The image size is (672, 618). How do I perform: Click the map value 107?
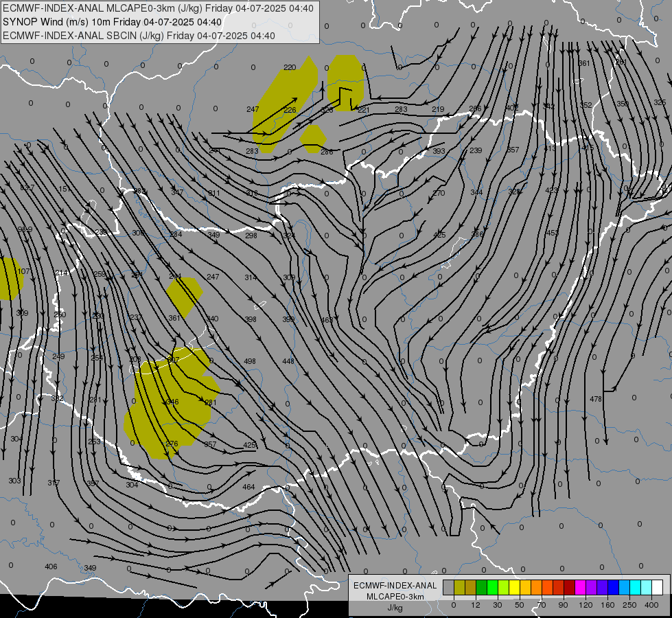tap(24, 271)
